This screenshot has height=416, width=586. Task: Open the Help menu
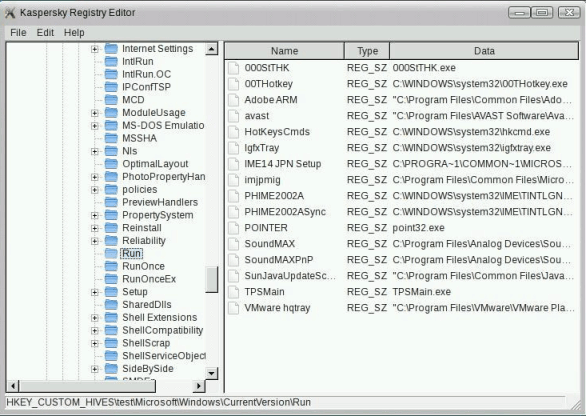click(74, 33)
